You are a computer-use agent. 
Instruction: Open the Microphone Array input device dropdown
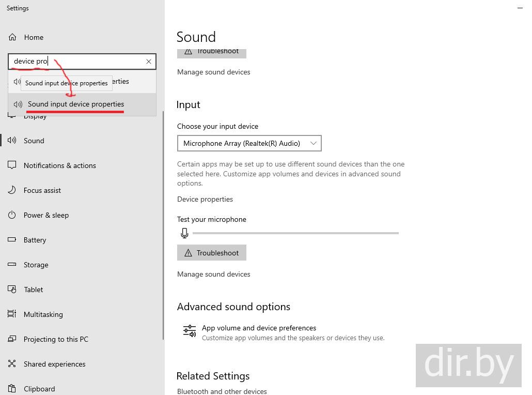click(x=249, y=143)
